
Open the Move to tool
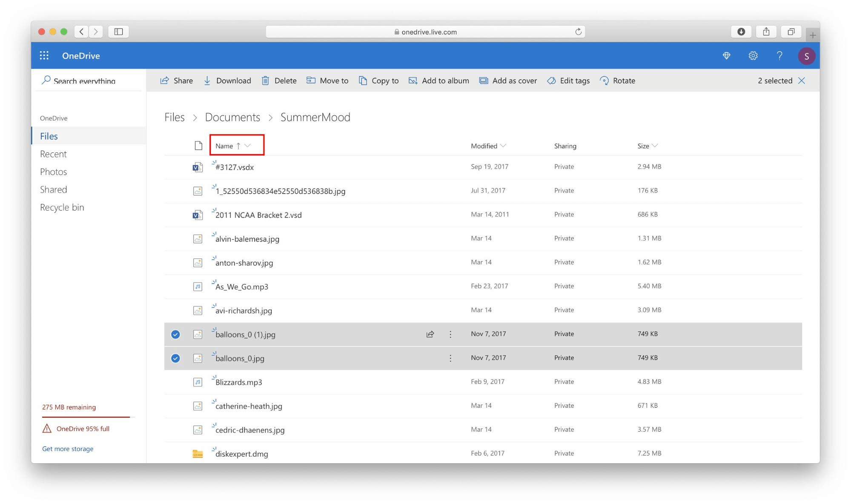pos(311,80)
